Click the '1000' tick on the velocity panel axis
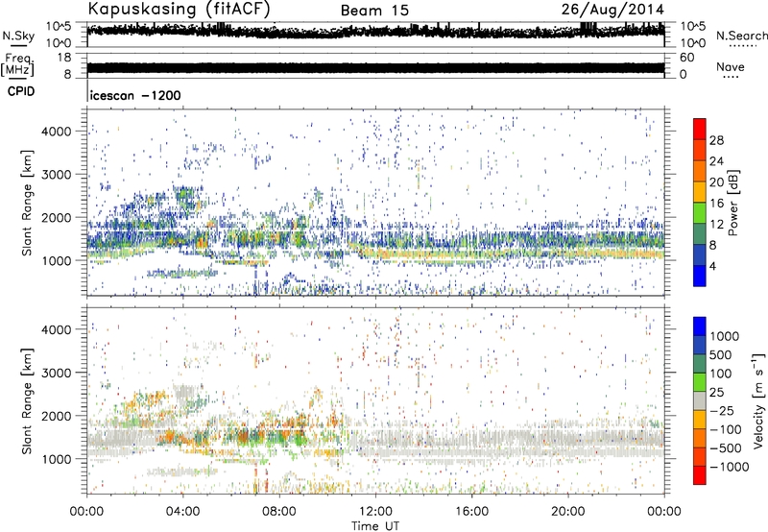 click(x=57, y=459)
